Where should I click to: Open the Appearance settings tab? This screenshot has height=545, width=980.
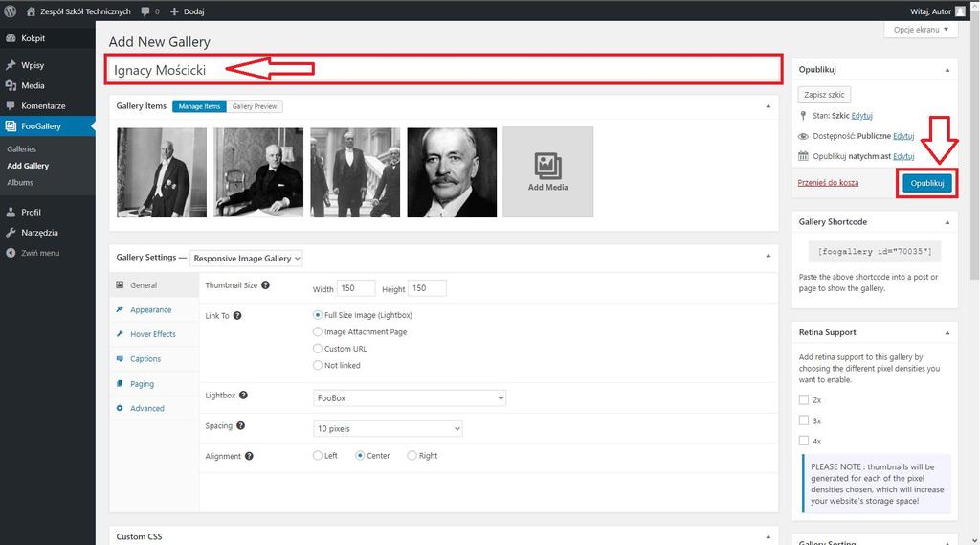[x=150, y=309]
